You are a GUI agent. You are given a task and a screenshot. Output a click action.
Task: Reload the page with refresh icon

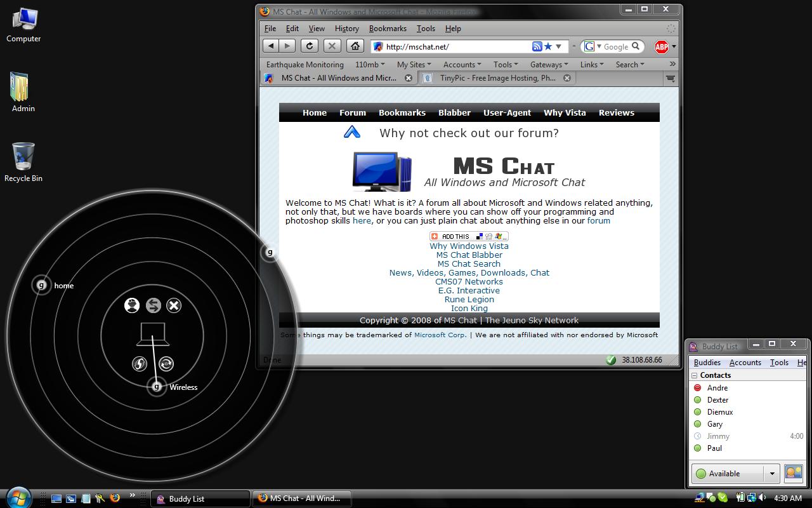coord(309,46)
